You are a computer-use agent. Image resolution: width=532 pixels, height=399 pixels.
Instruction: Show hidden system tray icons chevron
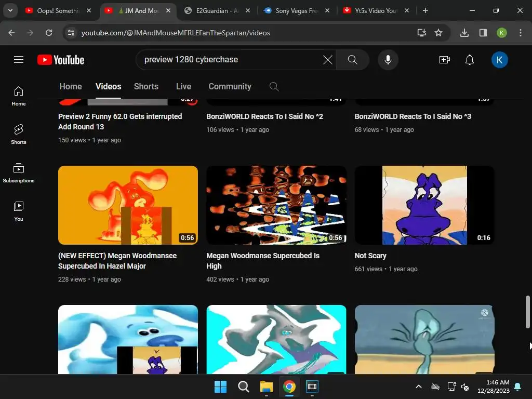[419, 387]
